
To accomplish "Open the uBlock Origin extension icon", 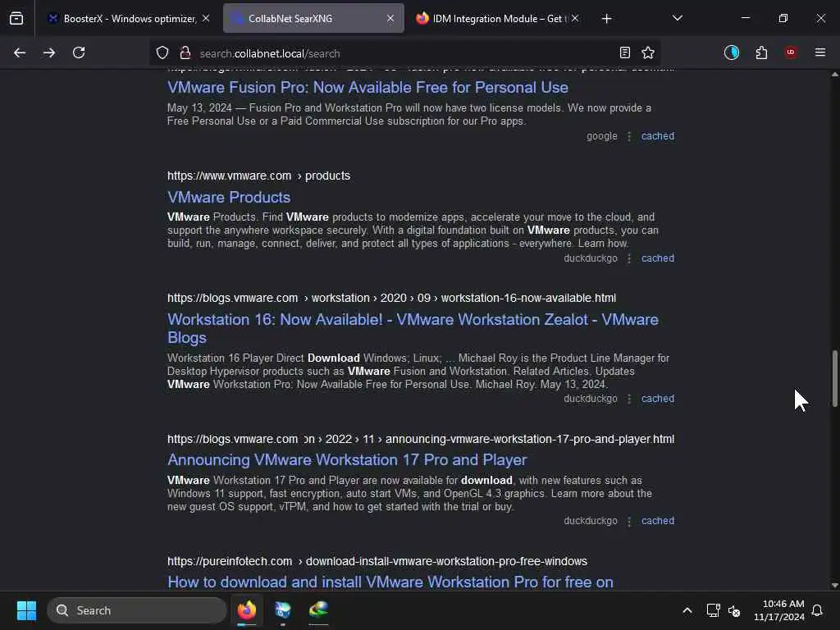I will click(x=791, y=52).
